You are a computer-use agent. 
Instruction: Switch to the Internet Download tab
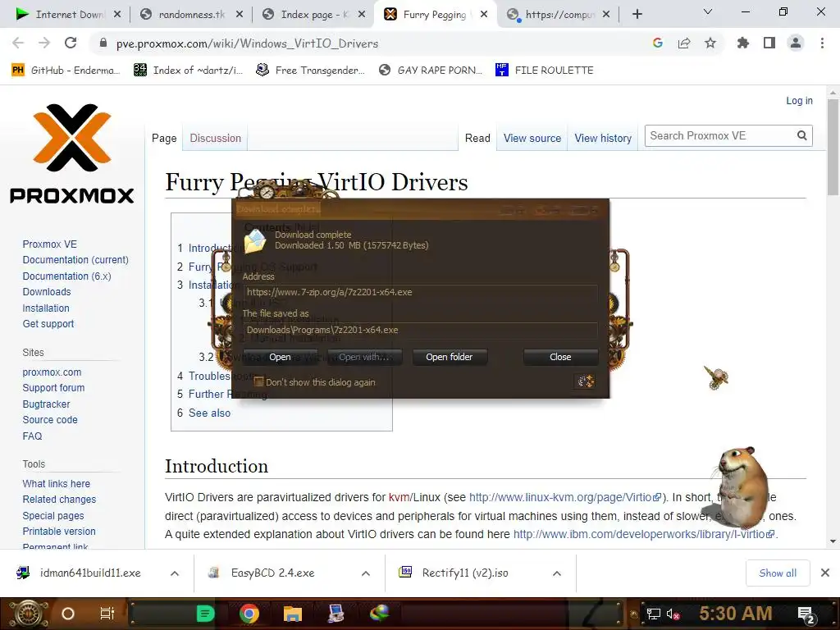pyautogui.click(x=69, y=15)
